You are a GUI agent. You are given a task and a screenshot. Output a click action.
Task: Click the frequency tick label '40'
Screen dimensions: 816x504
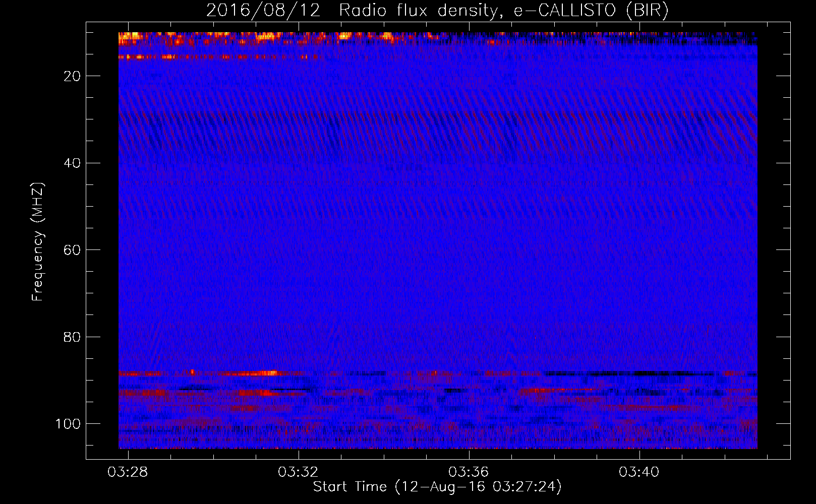(x=73, y=163)
